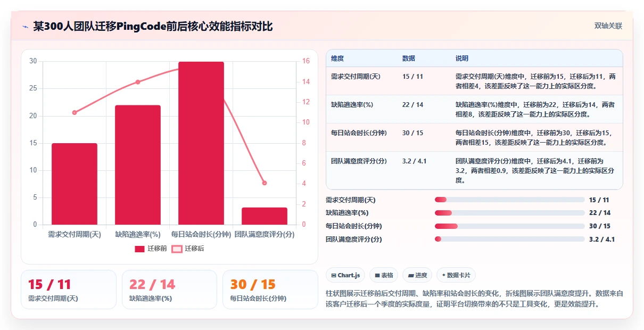The height and width of the screenshot is (330, 644).
Task: Toggle the 迁移后 legend item
Action: [188, 249]
